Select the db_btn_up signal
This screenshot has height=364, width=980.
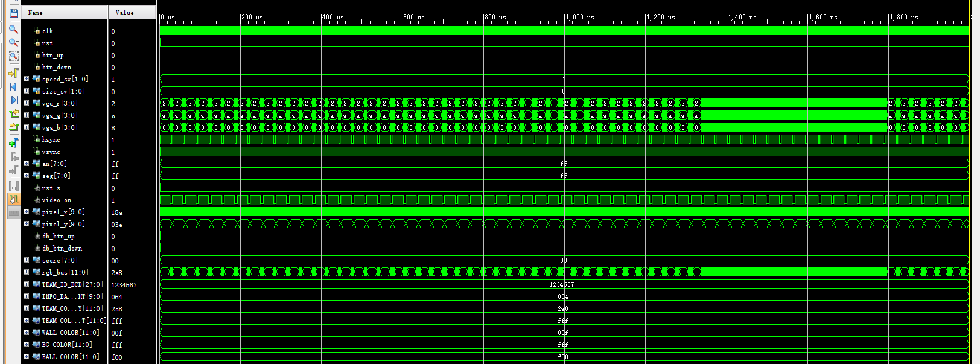pyautogui.click(x=59, y=236)
